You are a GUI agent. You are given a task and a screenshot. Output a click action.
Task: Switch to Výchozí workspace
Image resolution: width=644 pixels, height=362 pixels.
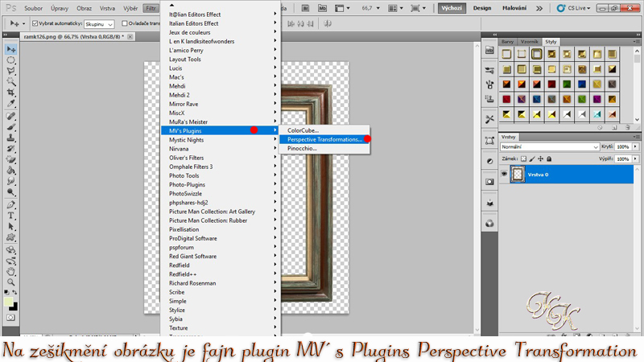tap(452, 8)
